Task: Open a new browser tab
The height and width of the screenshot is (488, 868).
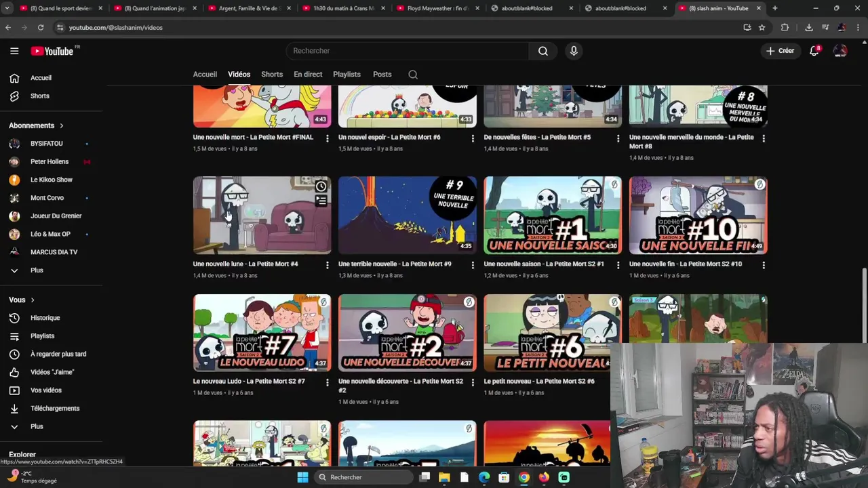Action: pos(775,8)
